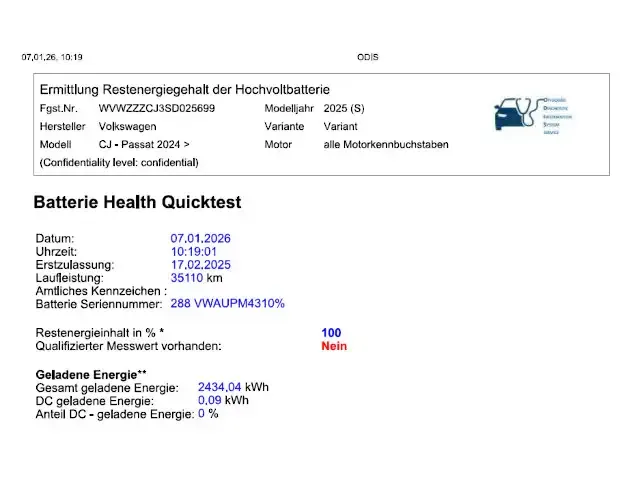Click the Uhrzeit value 10:19:01
This screenshot has height=480, width=640.
click(194, 252)
